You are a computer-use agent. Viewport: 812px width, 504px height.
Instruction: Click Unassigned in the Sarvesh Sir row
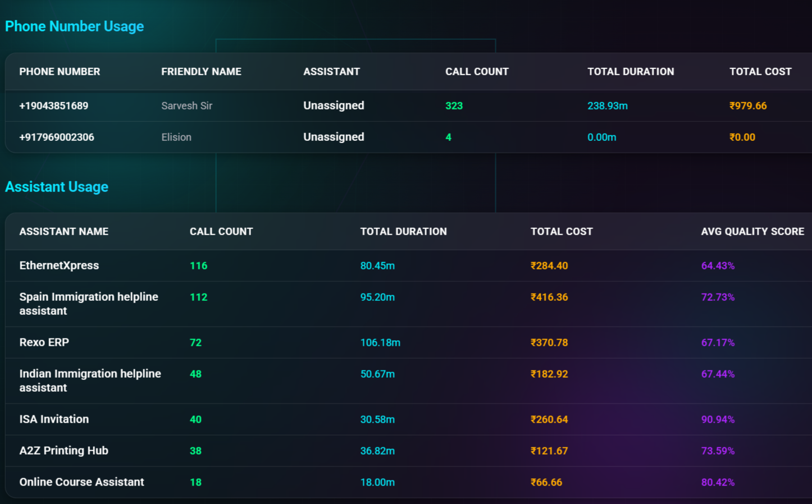[334, 106]
